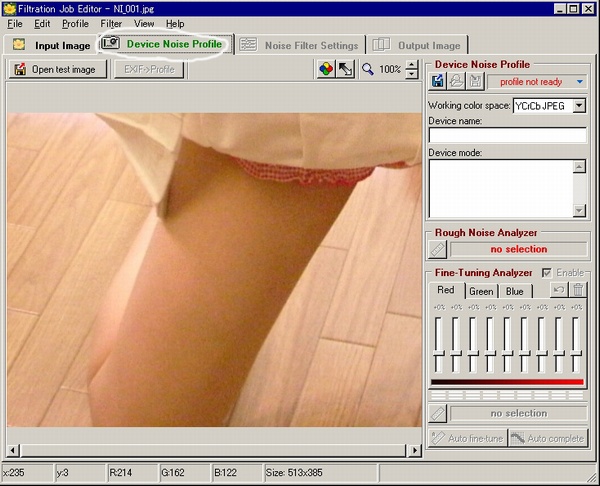Click the RGB color channels icon
Viewport: 600px width, 486px height.
point(326,69)
